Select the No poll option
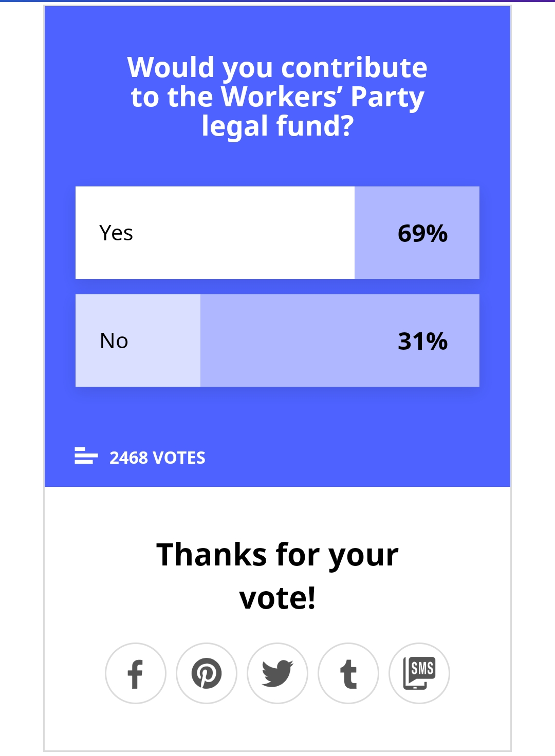Image resolution: width=555 pixels, height=756 pixels. coord(277,341)
